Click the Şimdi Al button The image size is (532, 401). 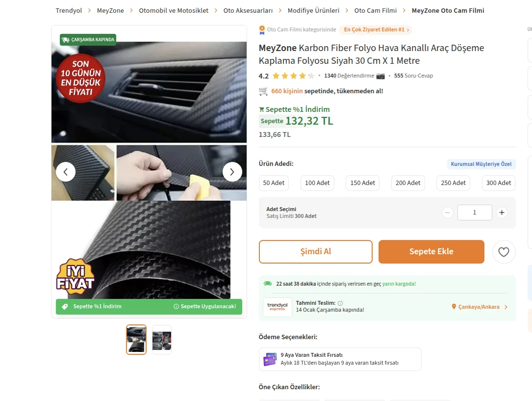coord(315,252)
